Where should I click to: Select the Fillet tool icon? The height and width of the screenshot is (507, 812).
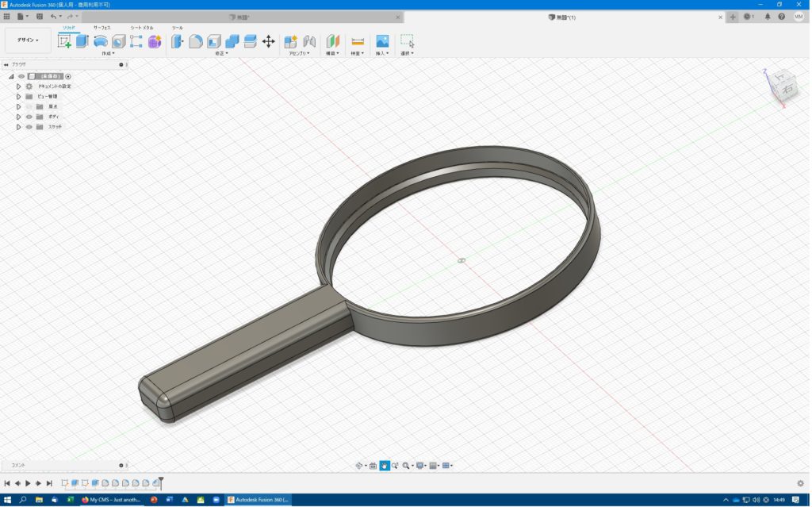coord(196,41)
